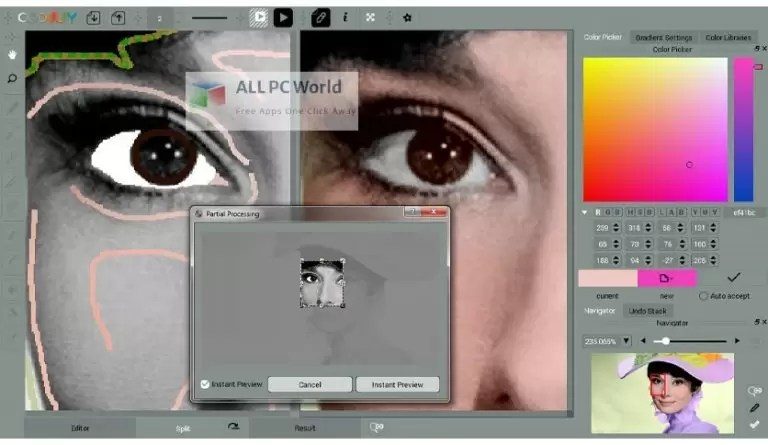Click the stepper for the -27 value
The image size is (768, 445).
point(680,260)
